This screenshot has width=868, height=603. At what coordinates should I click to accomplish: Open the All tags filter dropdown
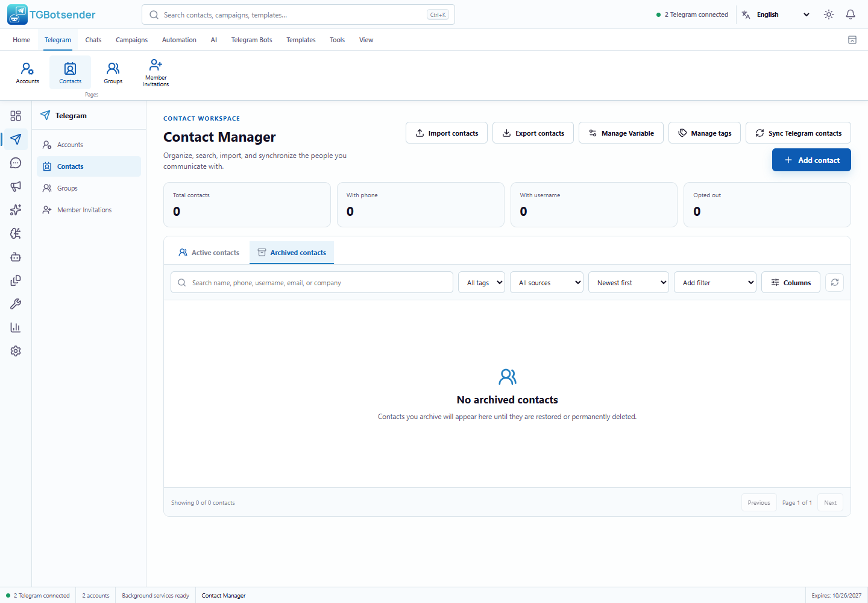tap(482, 282)
